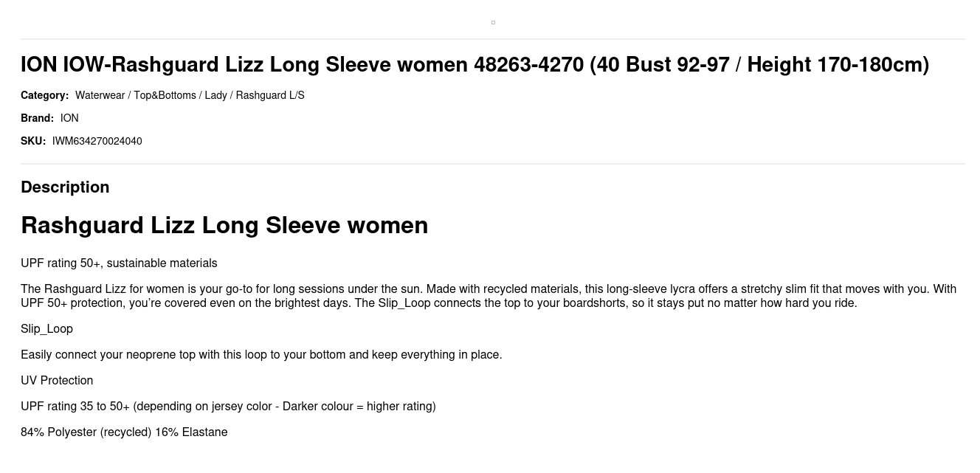Image resolution: width=980 pixels, height=473 pixels.
Task: Click the SKU label
Action: pos(33,141)
